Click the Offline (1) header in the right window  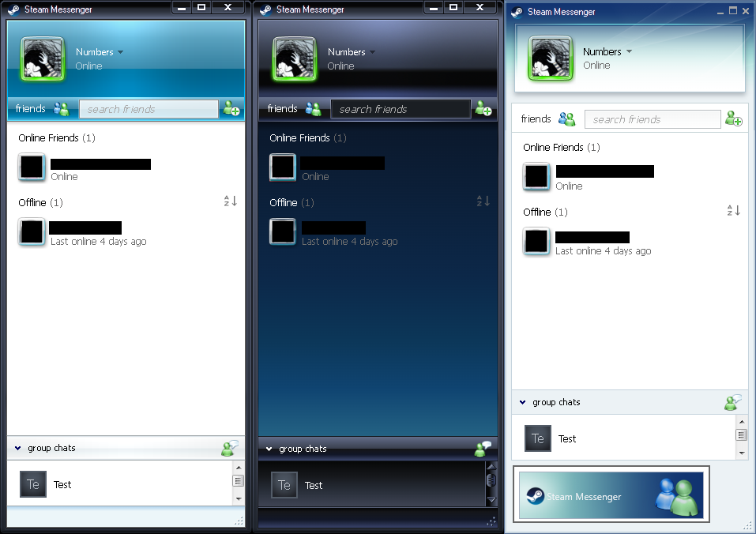[x=545, y=212]
